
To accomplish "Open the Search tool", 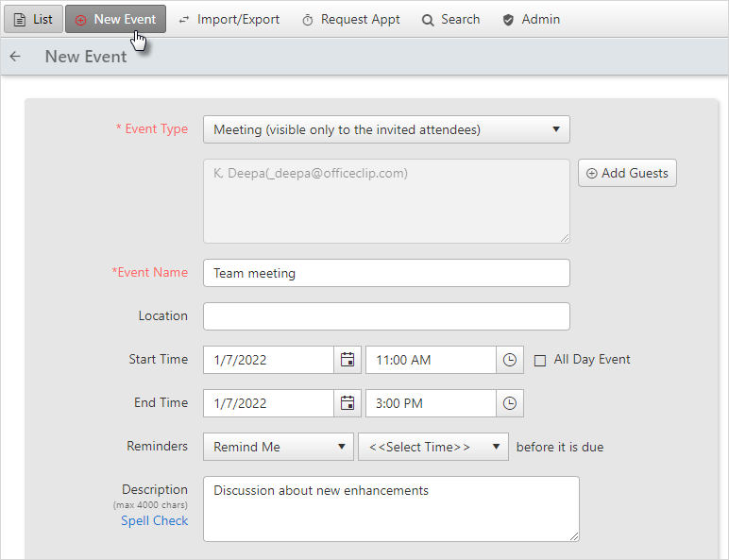I will coord(450,20).
